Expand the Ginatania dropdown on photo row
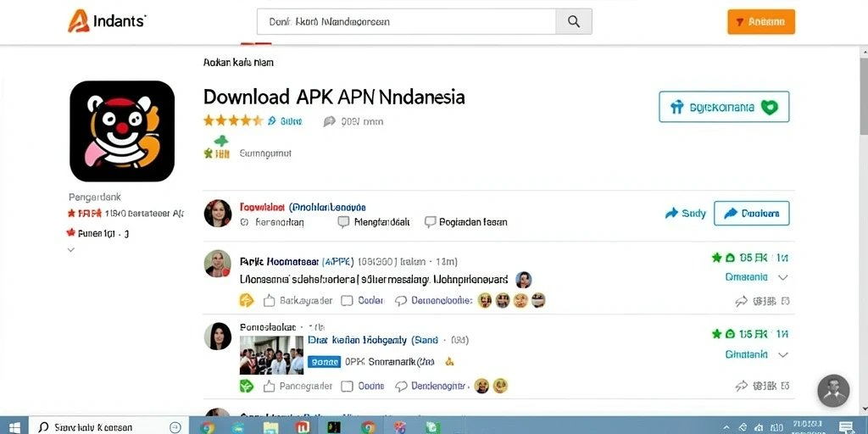This screenshot has height=434, width=868. click(x=782, y=354)
